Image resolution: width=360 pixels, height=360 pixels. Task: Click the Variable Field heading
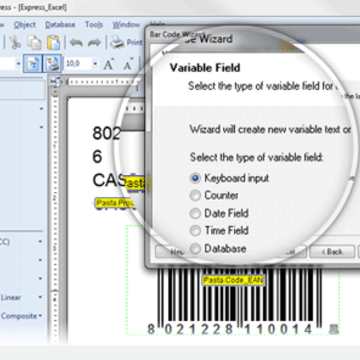click(205, 68)
